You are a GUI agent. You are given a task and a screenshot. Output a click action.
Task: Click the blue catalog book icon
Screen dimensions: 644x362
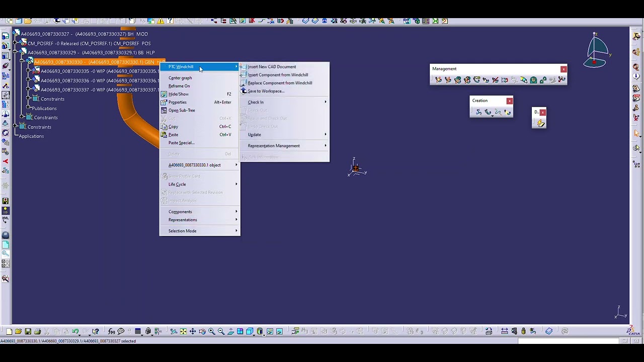(x=549, y=331)
